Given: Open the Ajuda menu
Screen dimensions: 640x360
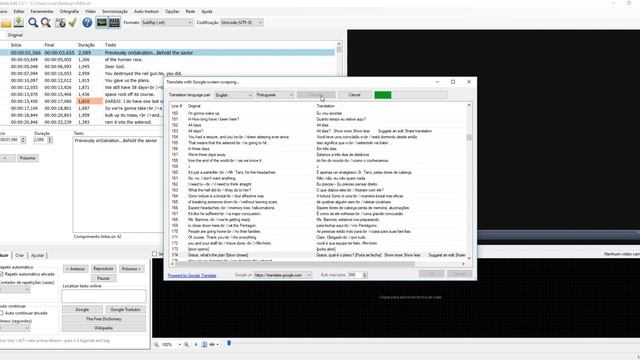Looking at the screenshot, I should (x=207, y=11).
